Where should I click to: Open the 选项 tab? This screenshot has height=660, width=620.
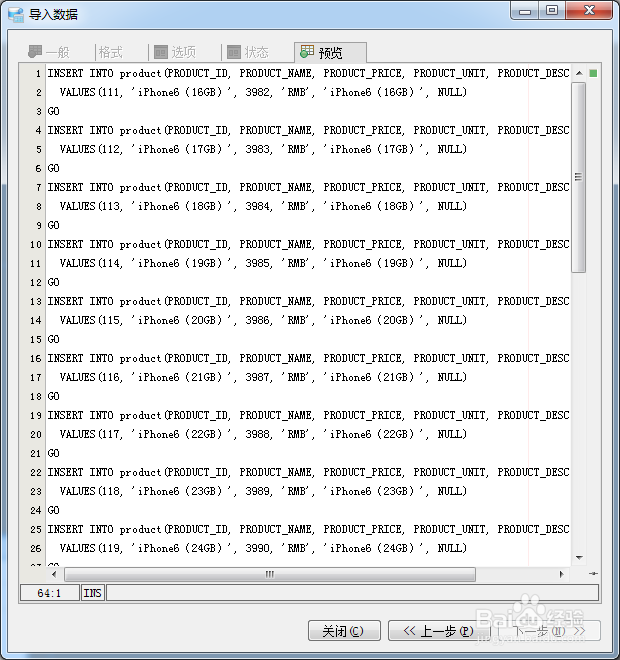175,53
